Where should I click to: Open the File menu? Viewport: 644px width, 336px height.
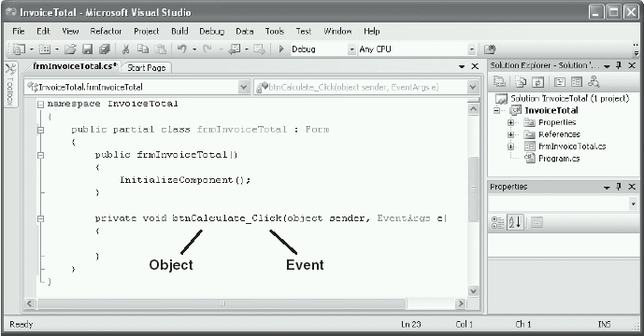(19, 31)
